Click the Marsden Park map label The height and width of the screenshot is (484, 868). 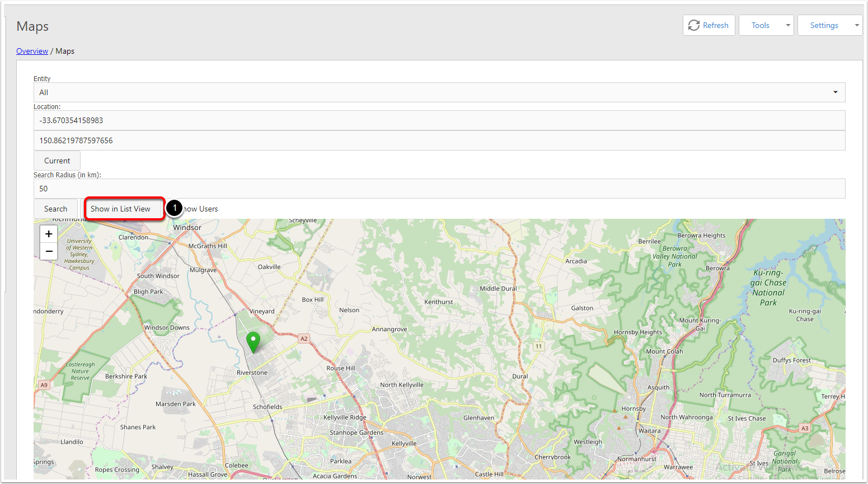(x=176, y=404)
